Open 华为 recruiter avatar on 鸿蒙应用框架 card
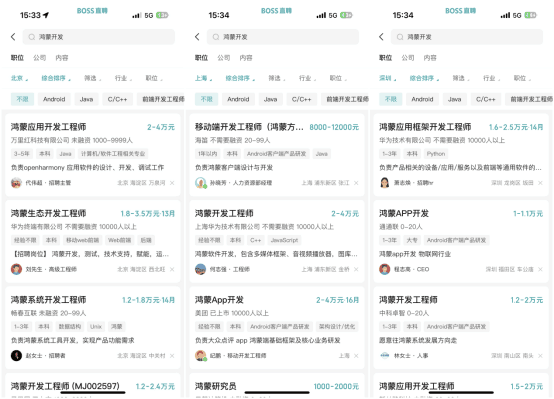 point(385,183)
